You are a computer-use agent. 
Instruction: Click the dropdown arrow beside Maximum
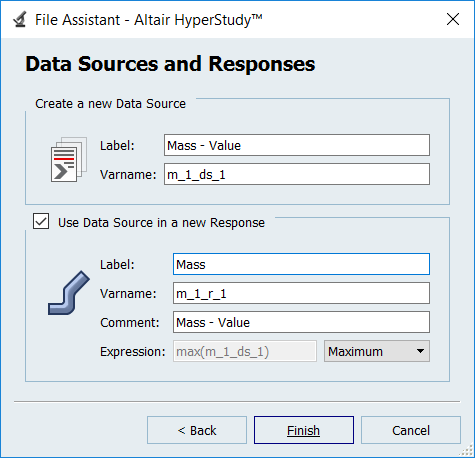pyautogui.click(x=420, y=351)
